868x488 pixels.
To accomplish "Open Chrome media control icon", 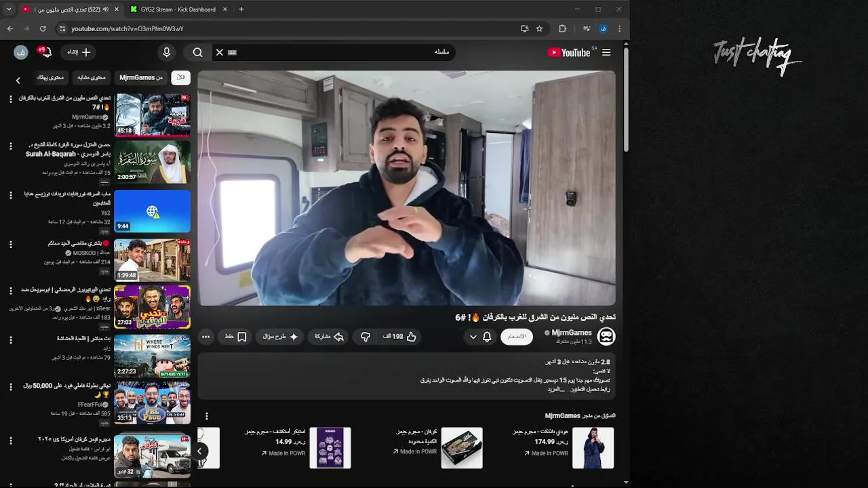I will (587, 28).
